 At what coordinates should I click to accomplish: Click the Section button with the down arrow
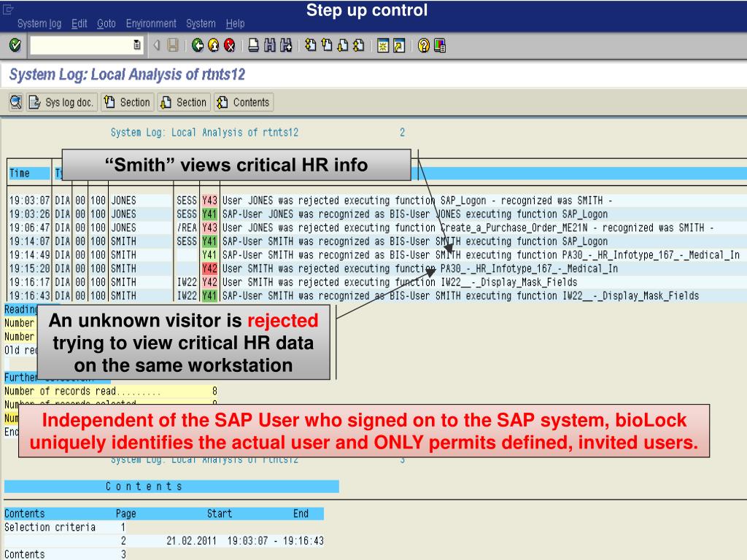[x=183, y=102]
